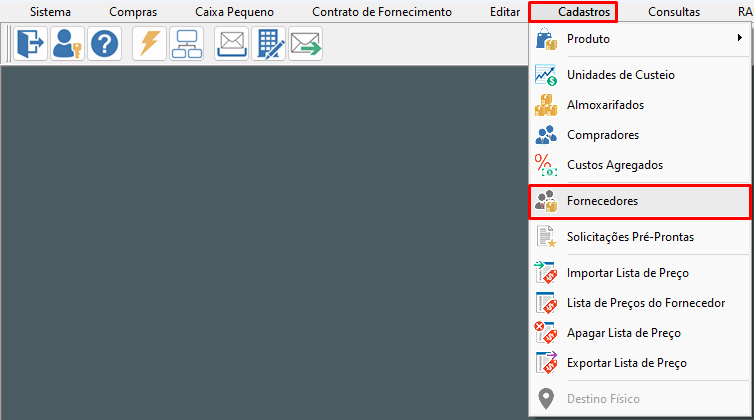Select Solicitações Pré-Prontas entry
The width and height of the screenshot is (754, 420).
[640, 237]
